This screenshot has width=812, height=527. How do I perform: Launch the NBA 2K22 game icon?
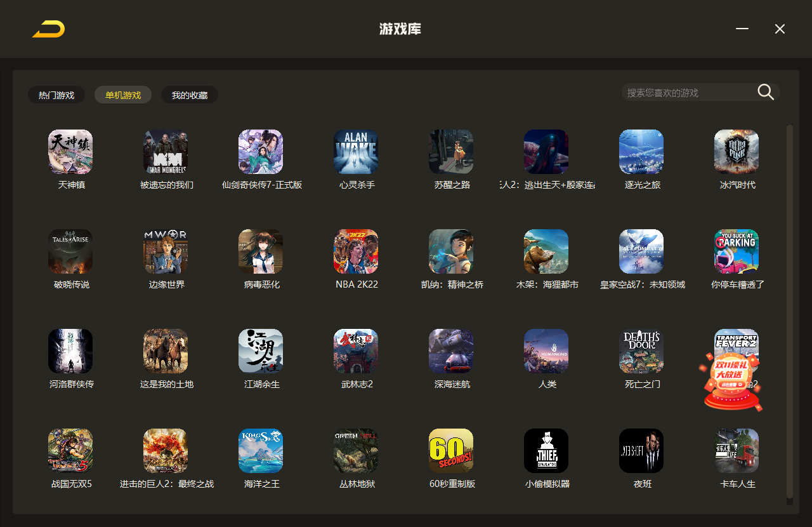(x=356, y=251)
